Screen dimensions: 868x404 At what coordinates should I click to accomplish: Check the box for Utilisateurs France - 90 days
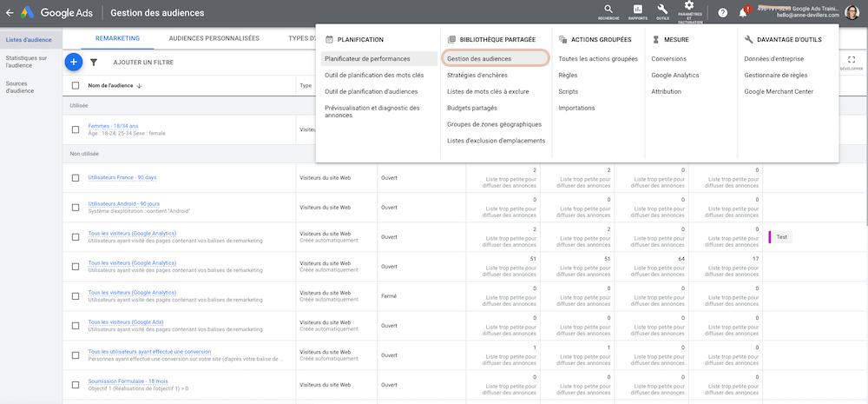click(76, 178)
